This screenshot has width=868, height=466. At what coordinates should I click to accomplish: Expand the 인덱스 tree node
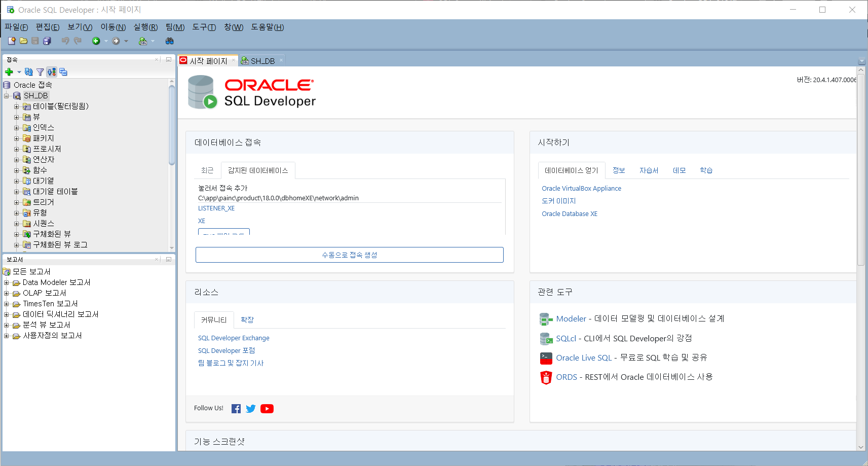tap(16, 128)
